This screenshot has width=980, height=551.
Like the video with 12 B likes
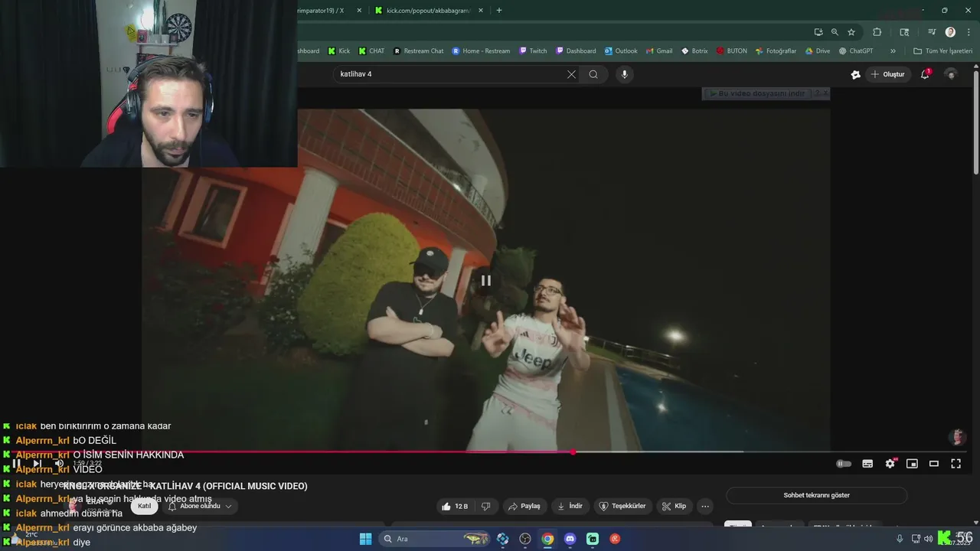(454, 506)
